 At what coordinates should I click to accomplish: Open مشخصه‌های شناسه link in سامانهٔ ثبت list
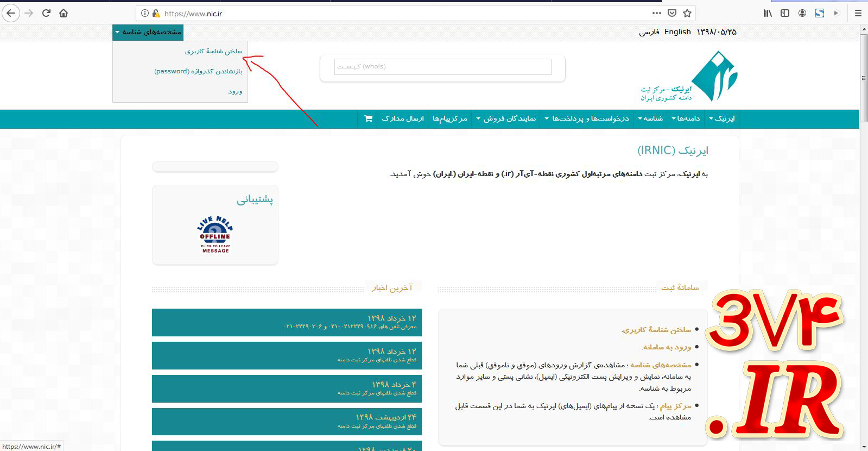661,365
